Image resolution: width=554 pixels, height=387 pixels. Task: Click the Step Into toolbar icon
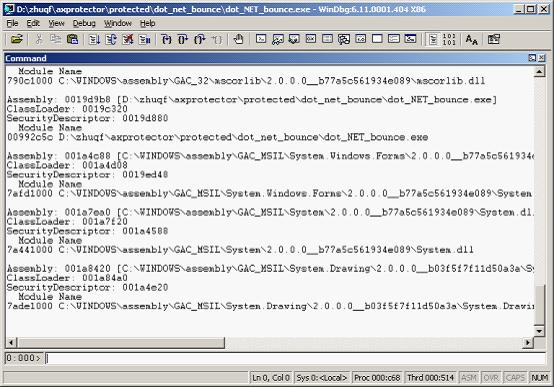pos(166,39)
